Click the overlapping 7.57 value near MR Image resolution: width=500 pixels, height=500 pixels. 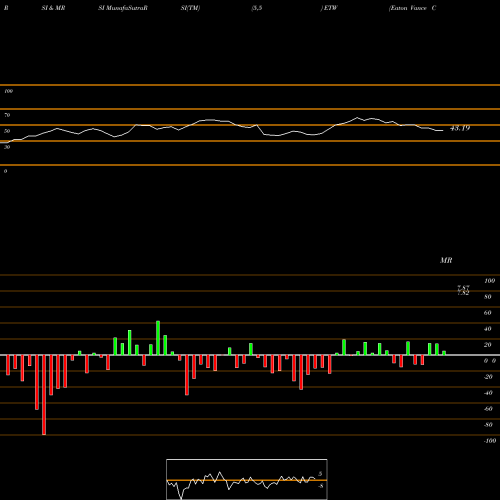point(463,288)
